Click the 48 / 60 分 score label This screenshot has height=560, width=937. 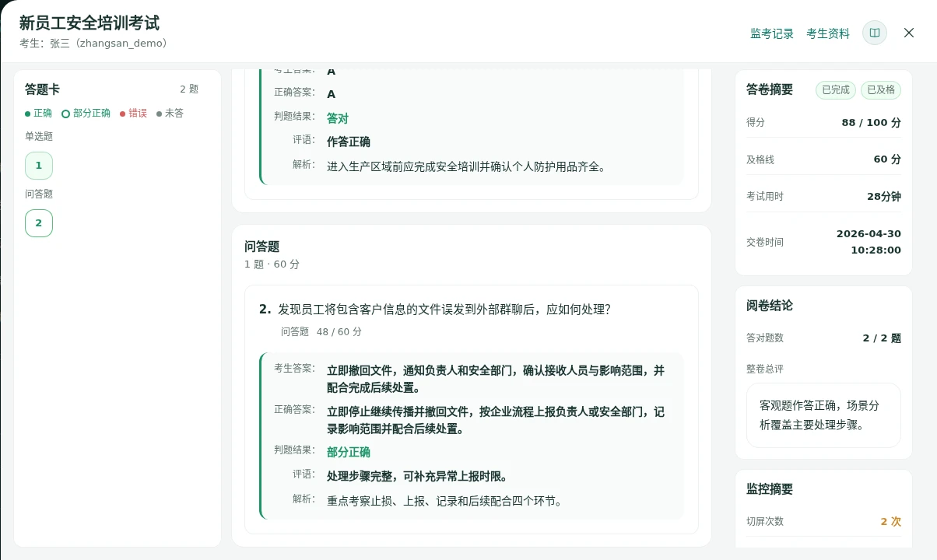[x=339, y=332]
